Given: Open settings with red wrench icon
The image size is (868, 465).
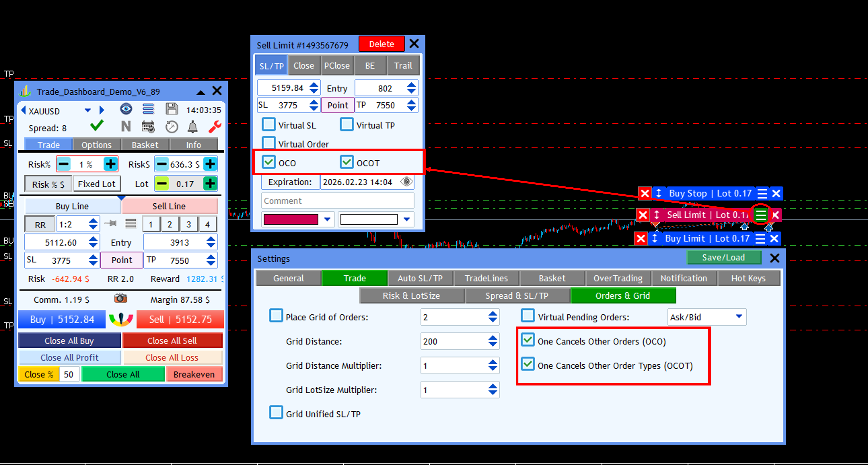Looking at the screenshot, I should (x=215, y=127).
